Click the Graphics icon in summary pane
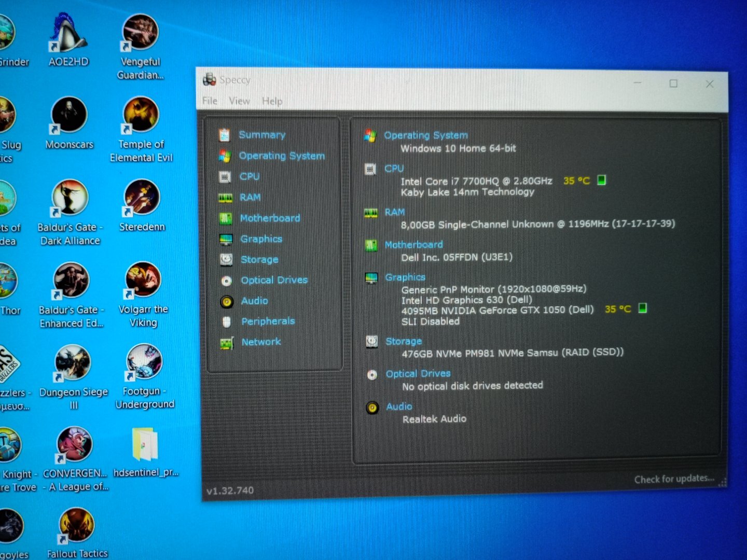Screen dimensions: 747x560 coord(371,278)
